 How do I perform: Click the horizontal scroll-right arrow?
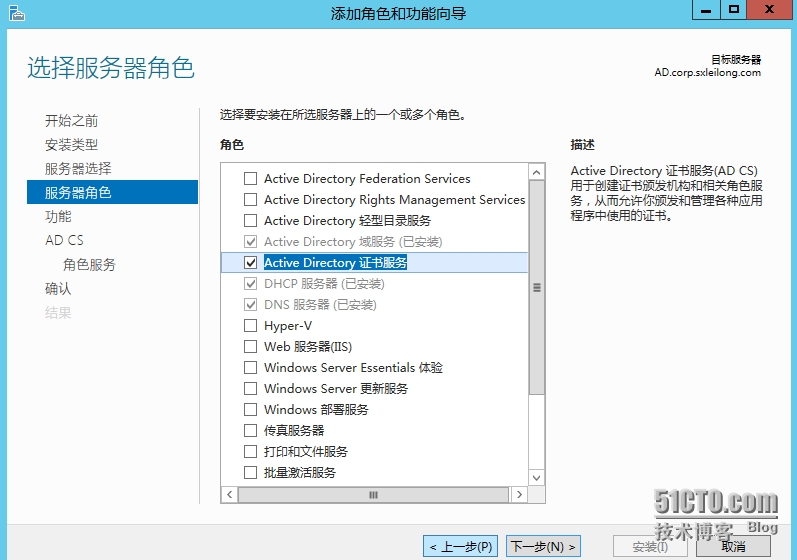click(x=519, y=494)
